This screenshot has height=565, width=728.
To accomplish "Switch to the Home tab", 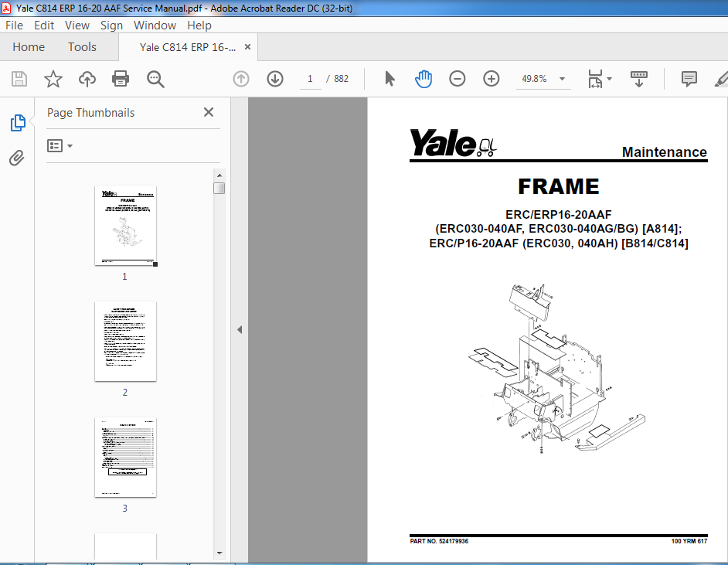I will (x=29, y=47).
